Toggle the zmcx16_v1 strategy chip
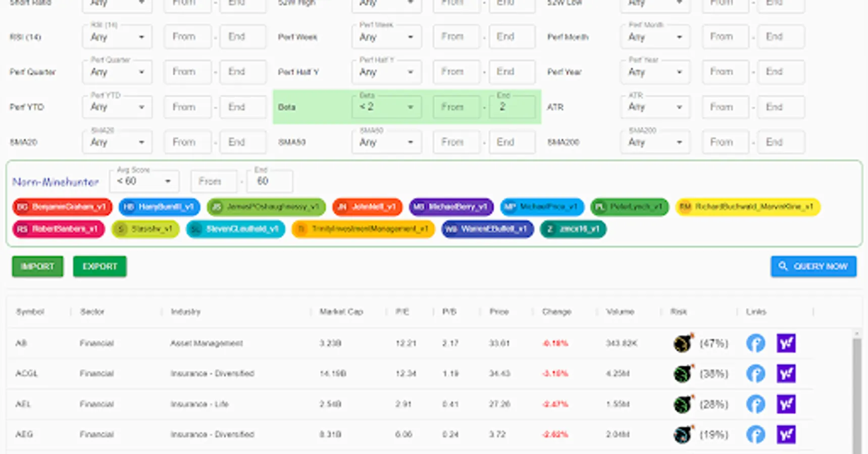The image size is (868, 454). click(x=573, y=229)
